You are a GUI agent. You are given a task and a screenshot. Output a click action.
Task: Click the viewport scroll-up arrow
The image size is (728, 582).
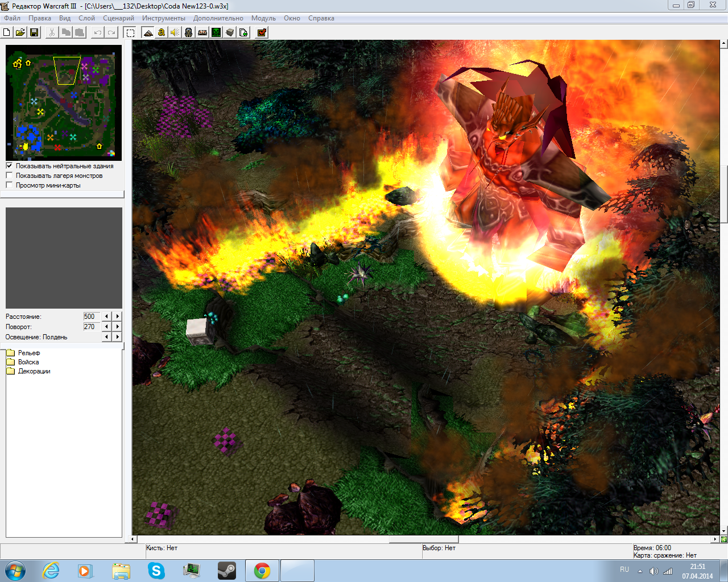click(724, 43)
